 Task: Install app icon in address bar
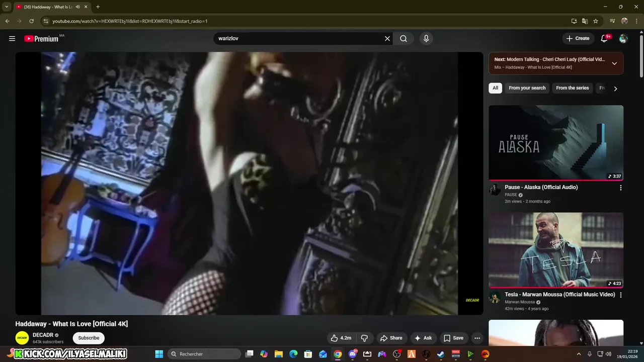click(x=574, y=21)
